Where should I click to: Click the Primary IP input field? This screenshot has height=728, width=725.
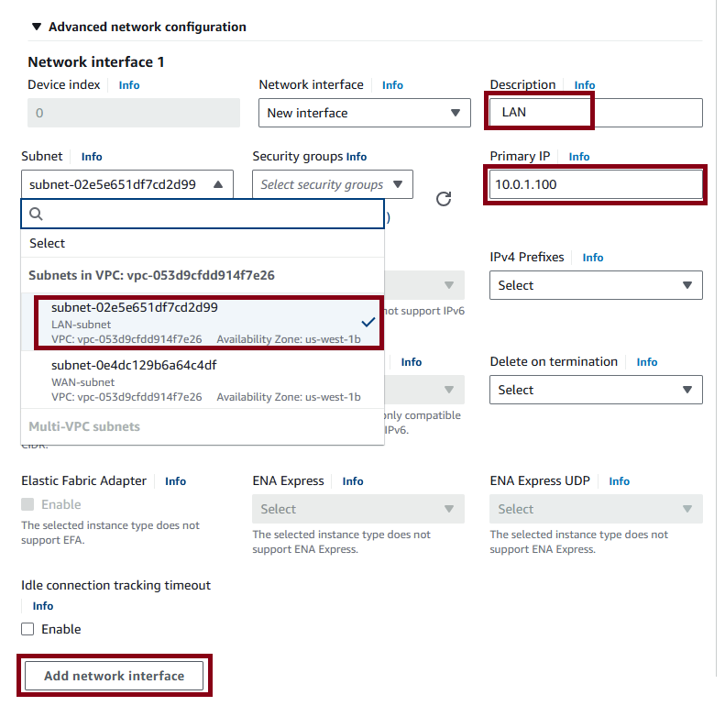click(x=596, y=184)
